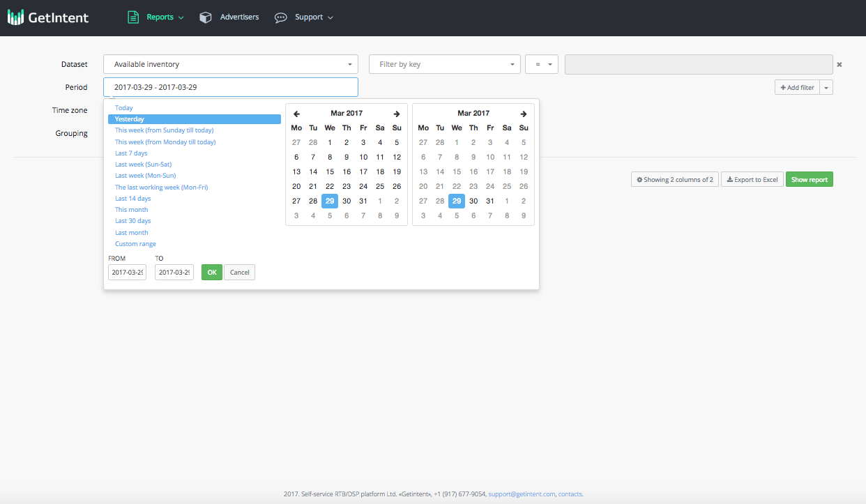Choose the This month preset
The height and width of the screenshot is (504, 866).
point(131,210)
